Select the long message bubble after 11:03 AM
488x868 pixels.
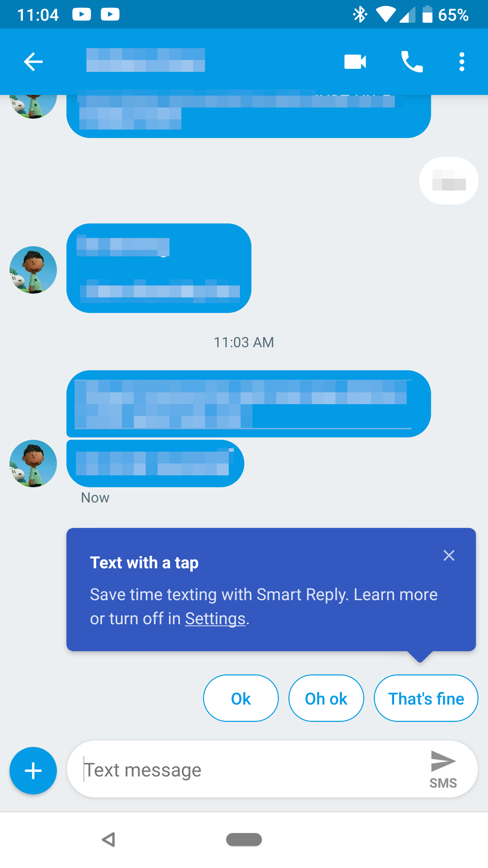point(249,404)
